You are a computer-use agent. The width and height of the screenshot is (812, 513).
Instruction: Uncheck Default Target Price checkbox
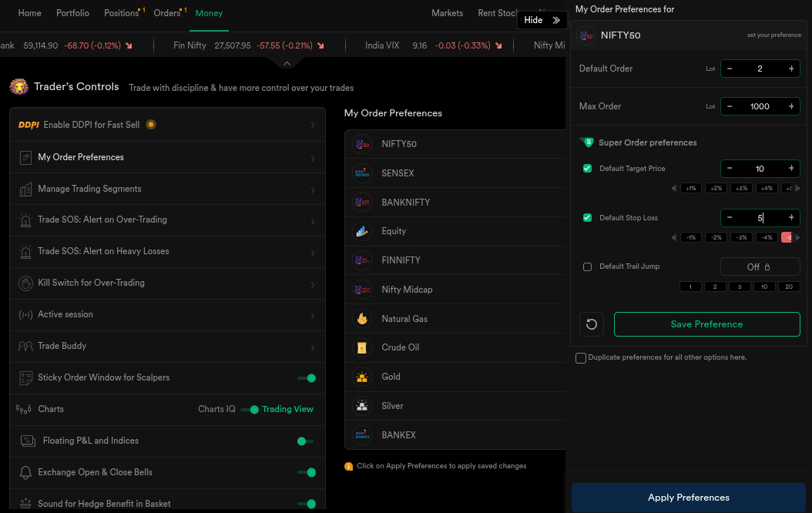tap(587, 169)
